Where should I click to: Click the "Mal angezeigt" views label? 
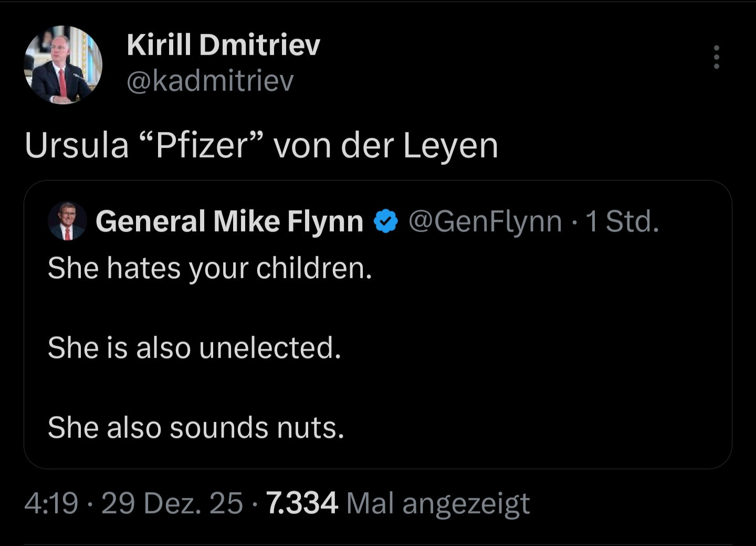pos(438,503)
